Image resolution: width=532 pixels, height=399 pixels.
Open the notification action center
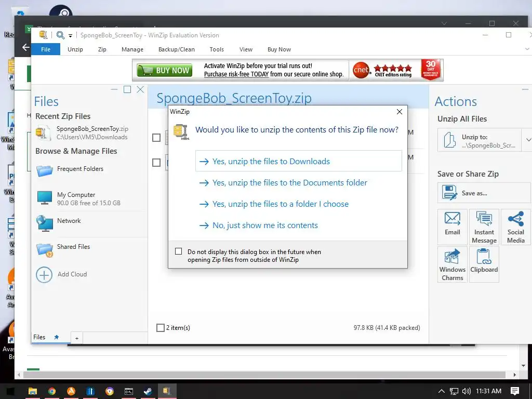click(515, 391)
